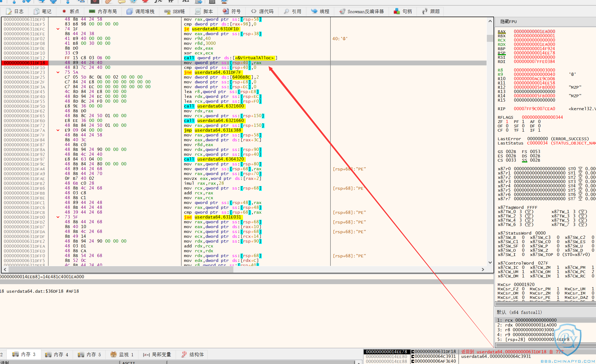Click the disassembly horizontal scrollbar thumb

(121, 269)
